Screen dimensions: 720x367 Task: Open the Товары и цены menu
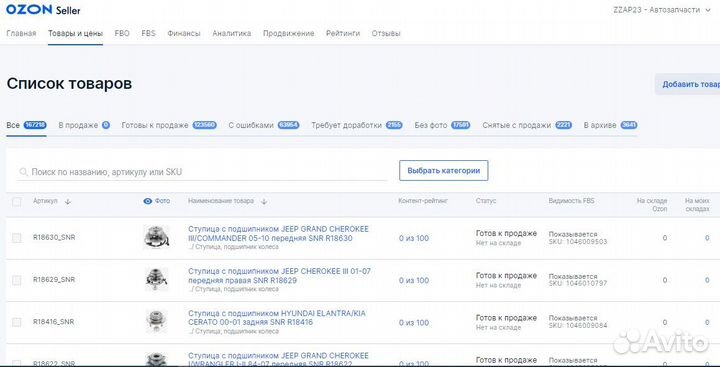pos(75,34)
